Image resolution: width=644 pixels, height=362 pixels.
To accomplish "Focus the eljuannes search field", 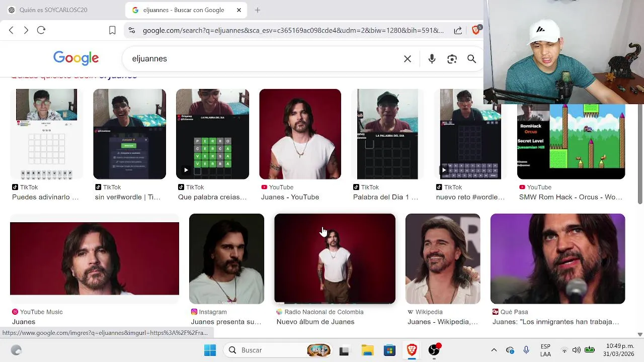I will pyautogui.click(x=264, y=59).
